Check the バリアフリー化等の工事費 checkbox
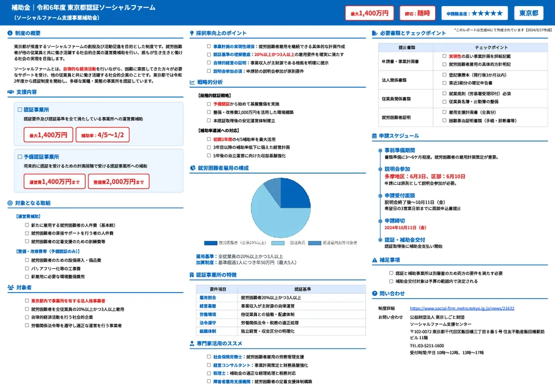This screenshot has height=392, width=555. (x=27, y=268)
